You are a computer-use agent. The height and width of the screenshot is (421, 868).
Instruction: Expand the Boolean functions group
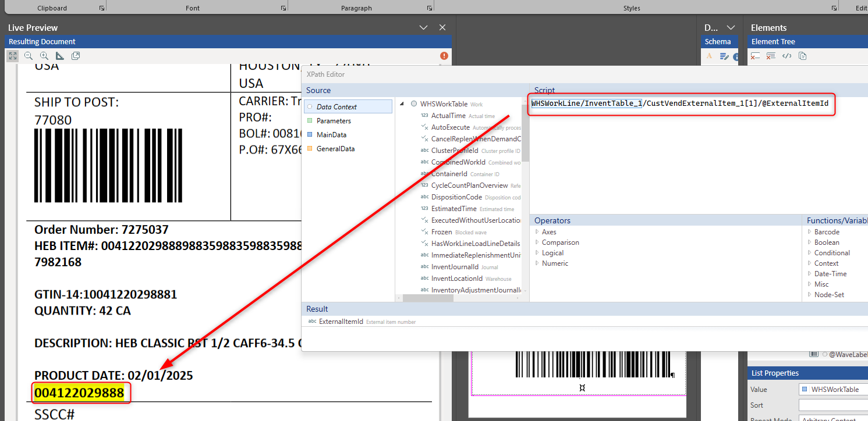[x=809, y=242]
